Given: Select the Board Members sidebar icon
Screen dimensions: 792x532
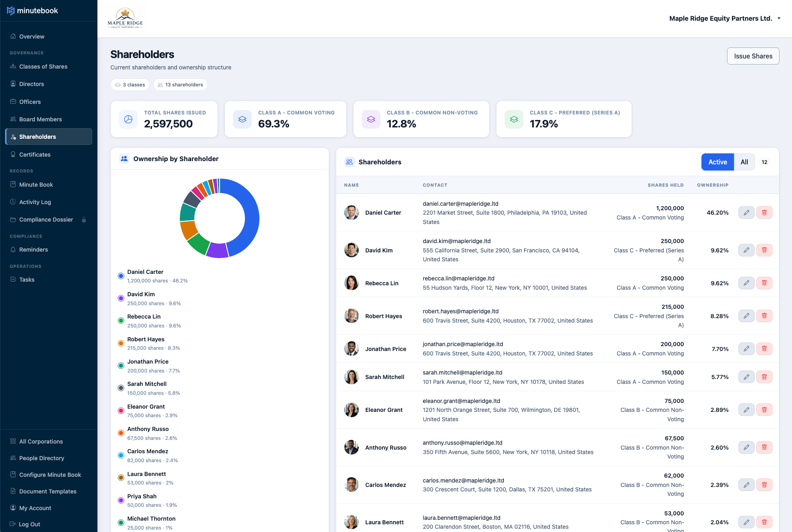Looking at the screenshot, I should (13, 119).
